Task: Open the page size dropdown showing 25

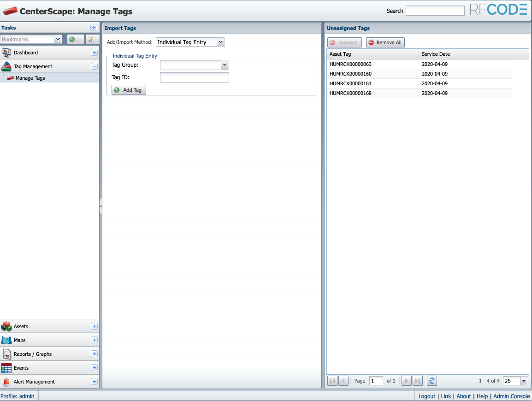Action: pos(524,381)
